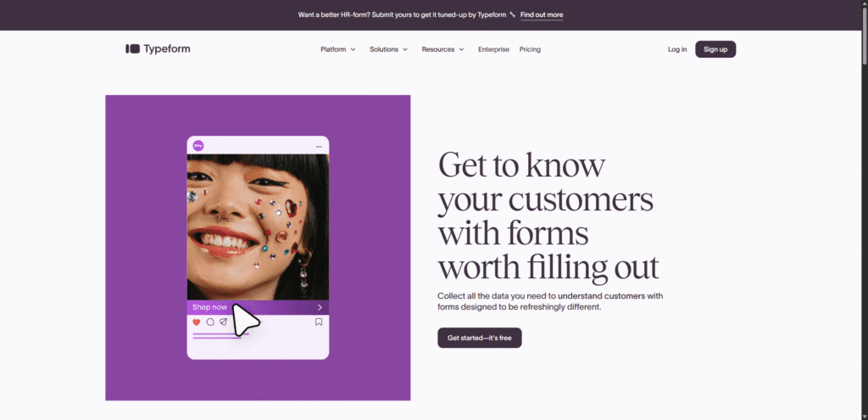Click the paper plane share icon
Screen dimensions: 868x420
(x=223, y=322)
